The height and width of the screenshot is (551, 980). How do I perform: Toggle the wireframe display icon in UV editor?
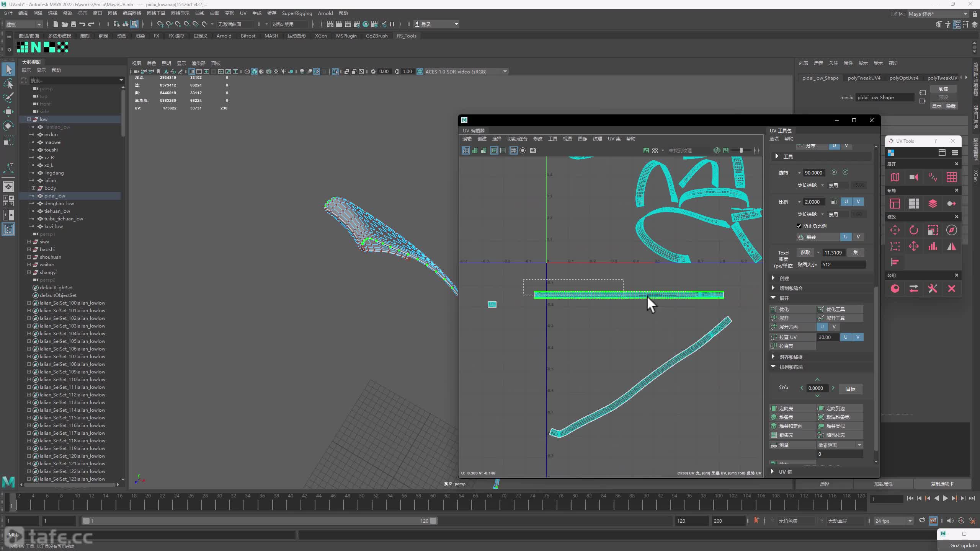tap(466, 150)
